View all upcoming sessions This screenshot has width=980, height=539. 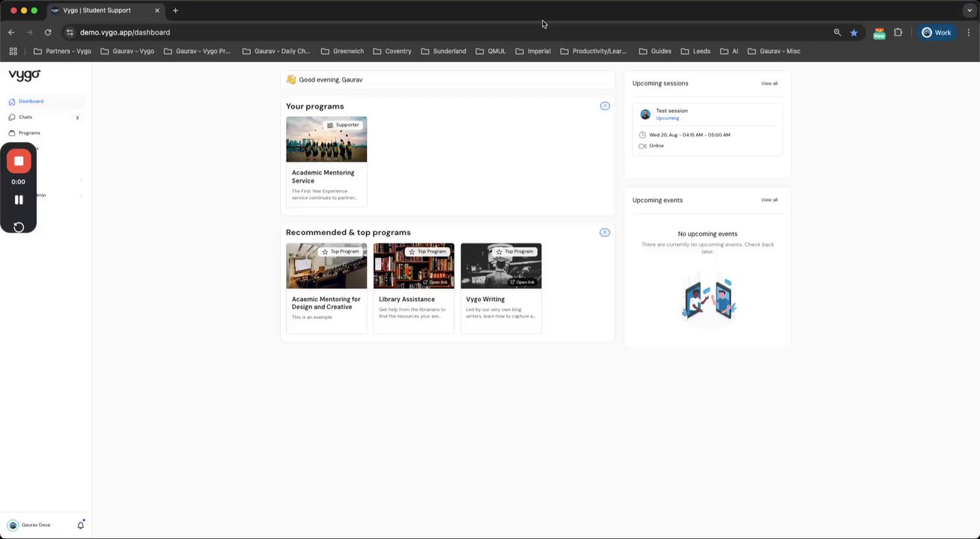click(x=770, y=83)
